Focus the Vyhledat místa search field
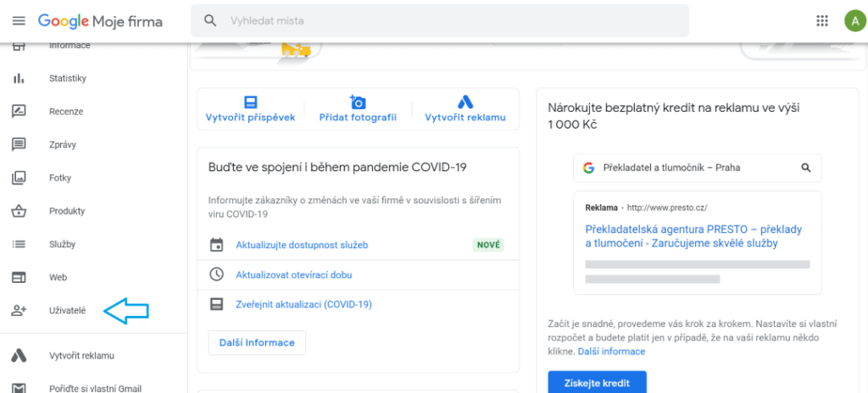This screenshot has width=868, height=393. [x=440, y=21]
